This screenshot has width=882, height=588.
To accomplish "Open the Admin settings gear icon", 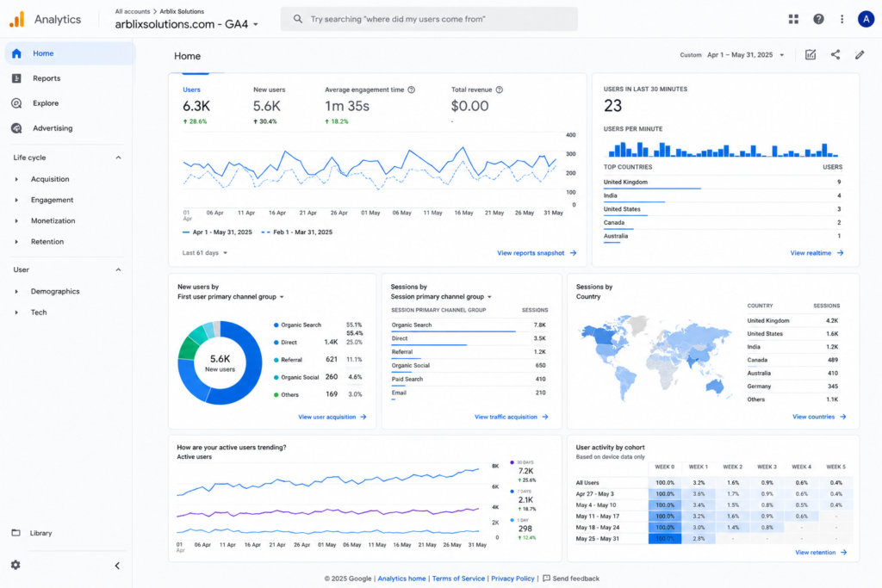I will coord(16,565).
